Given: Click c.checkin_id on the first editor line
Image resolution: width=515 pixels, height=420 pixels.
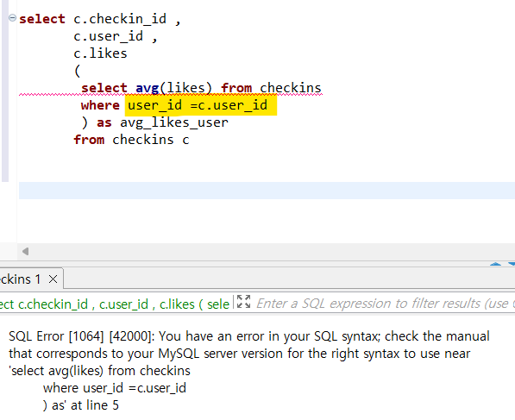Looking at the screenshot, I should click(120, 19).
